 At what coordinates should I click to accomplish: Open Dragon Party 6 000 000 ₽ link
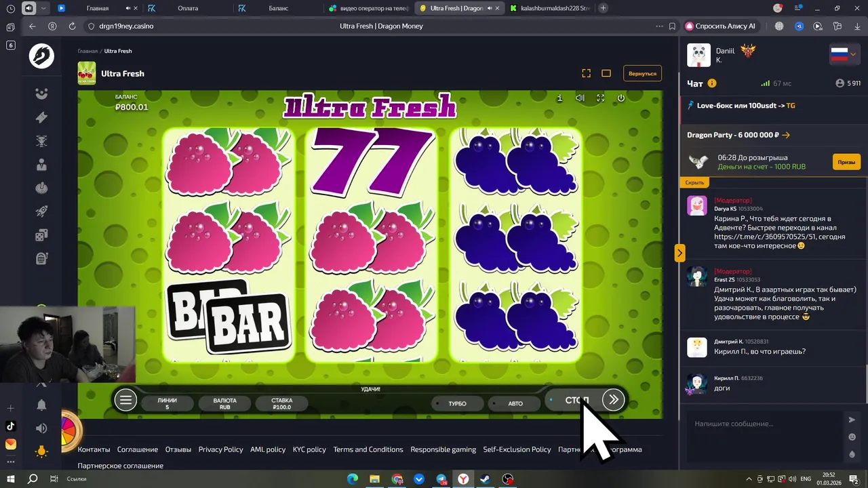pyautogui.click(x=738, y=135)
